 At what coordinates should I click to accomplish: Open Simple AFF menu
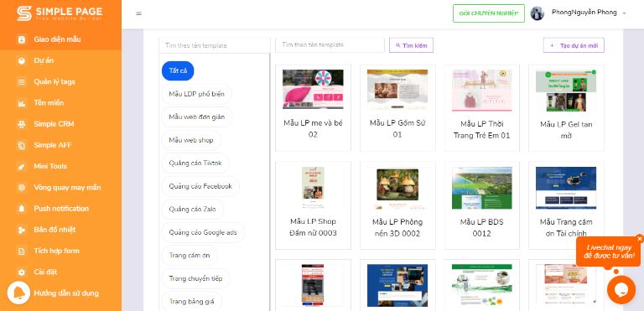click(x=60, y=145)
